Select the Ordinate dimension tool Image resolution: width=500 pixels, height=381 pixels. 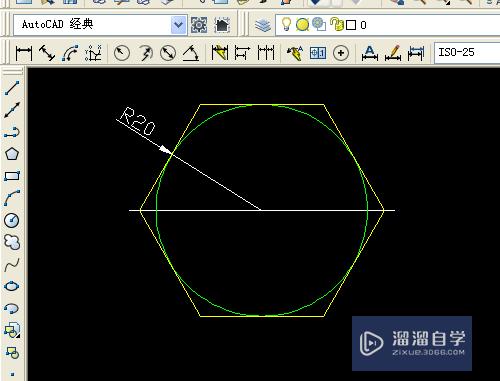(93, 53)
